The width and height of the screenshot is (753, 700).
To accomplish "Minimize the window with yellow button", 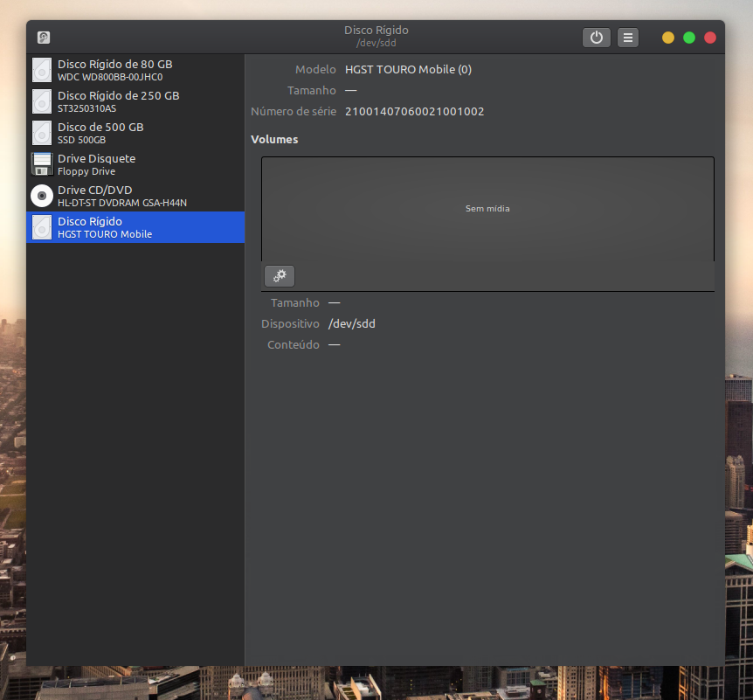I will point(668,38).
